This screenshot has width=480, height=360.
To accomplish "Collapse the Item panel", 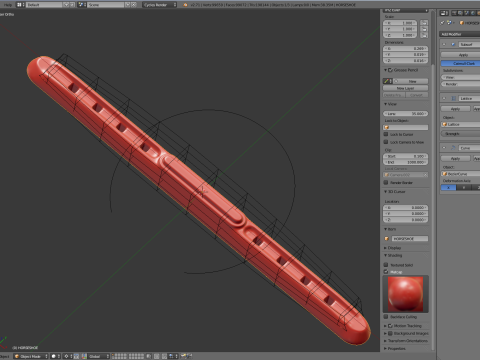I will 385,229.
